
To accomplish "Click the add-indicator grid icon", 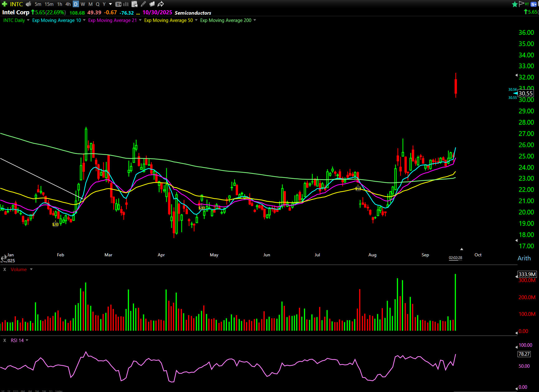I will click(x=134, y=4).
